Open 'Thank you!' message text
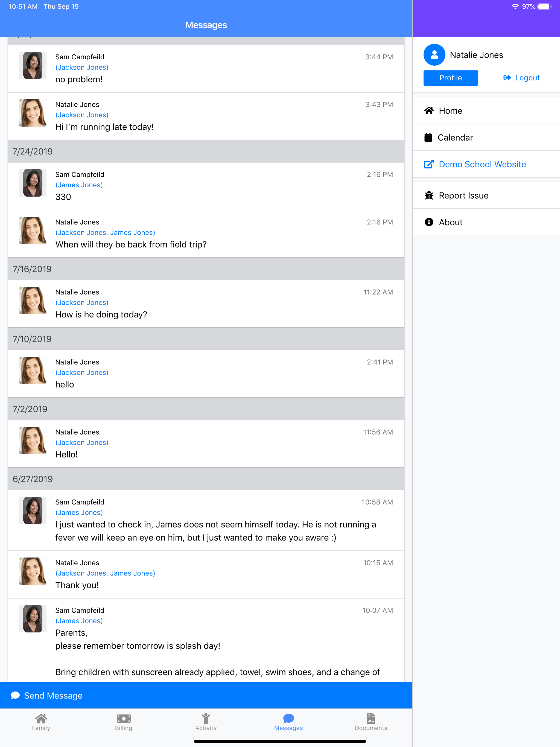560x747 pixels. click(77, 585)
